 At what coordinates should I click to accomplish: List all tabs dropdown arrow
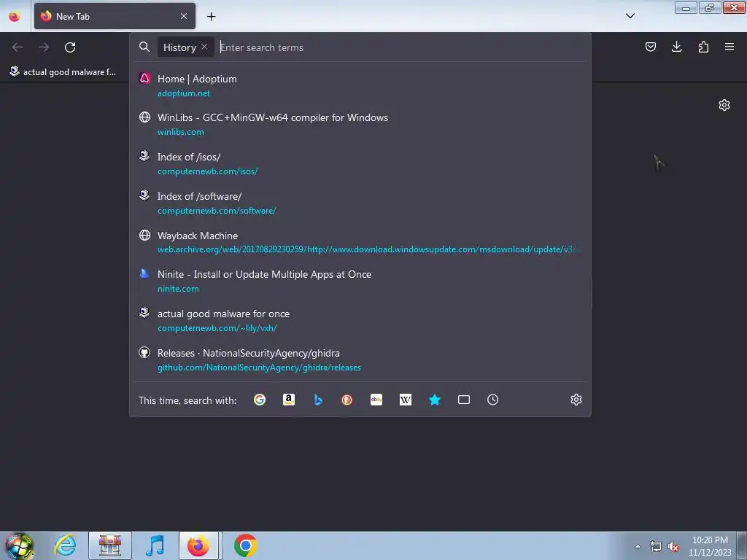(630, 16)
